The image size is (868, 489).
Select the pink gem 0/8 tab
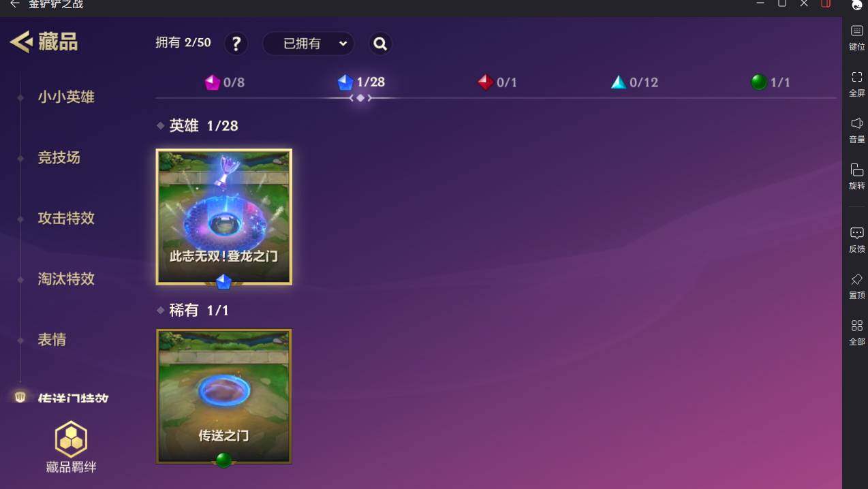[224, 82]
